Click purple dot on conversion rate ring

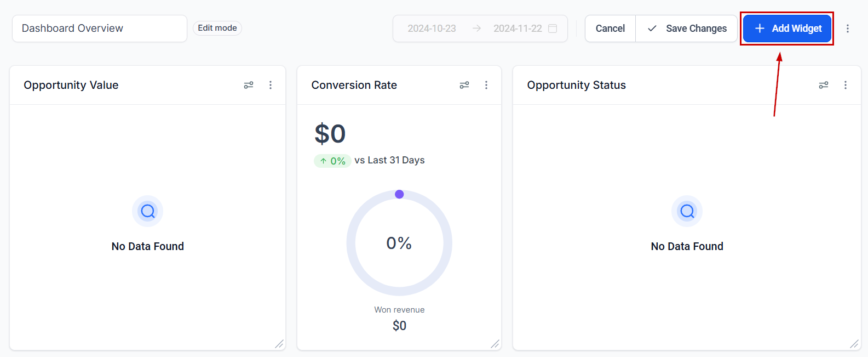point(399,194)
